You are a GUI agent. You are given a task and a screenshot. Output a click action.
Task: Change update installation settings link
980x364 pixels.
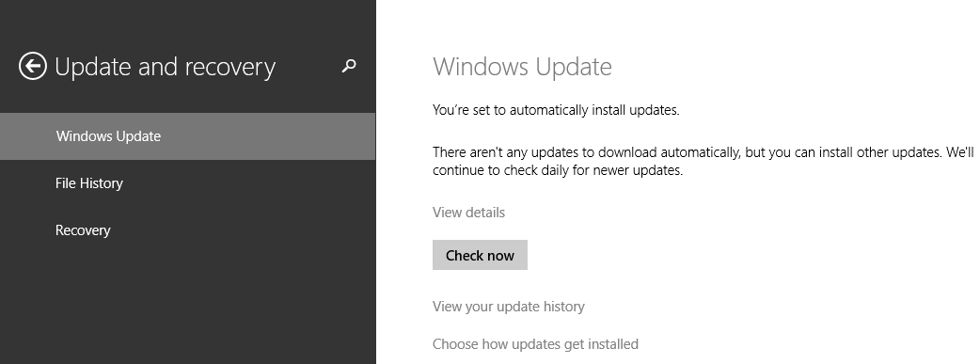click(536, 344)
